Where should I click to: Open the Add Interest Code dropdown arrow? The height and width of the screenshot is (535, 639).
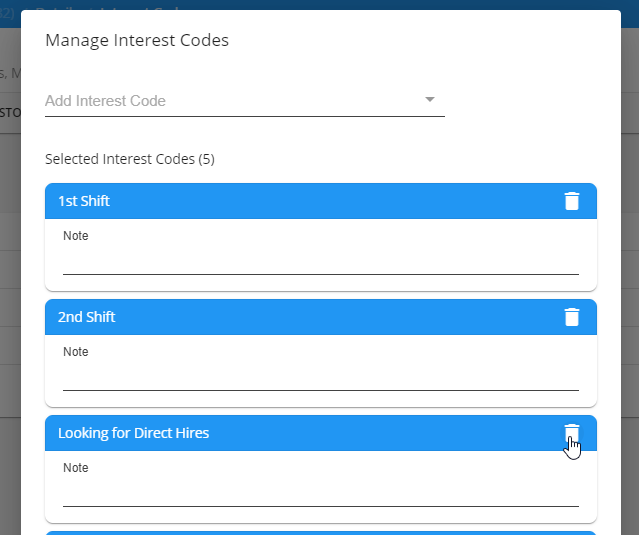coord(430,100)
